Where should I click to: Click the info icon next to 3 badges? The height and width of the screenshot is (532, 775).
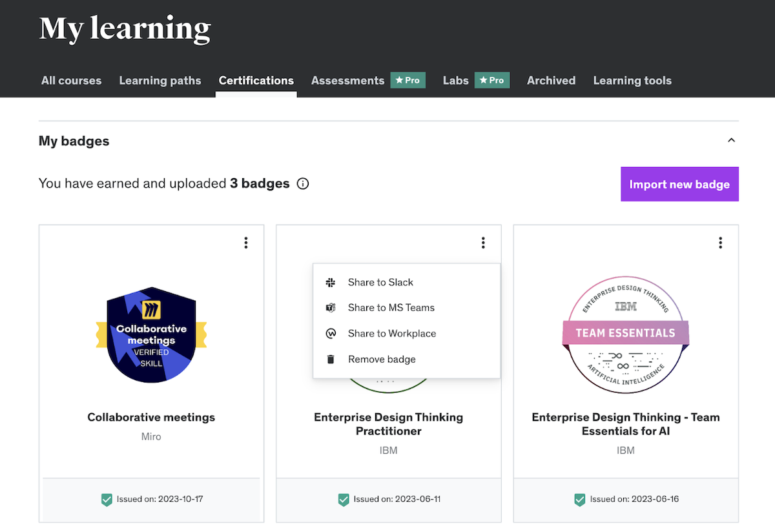click(302, 184)
